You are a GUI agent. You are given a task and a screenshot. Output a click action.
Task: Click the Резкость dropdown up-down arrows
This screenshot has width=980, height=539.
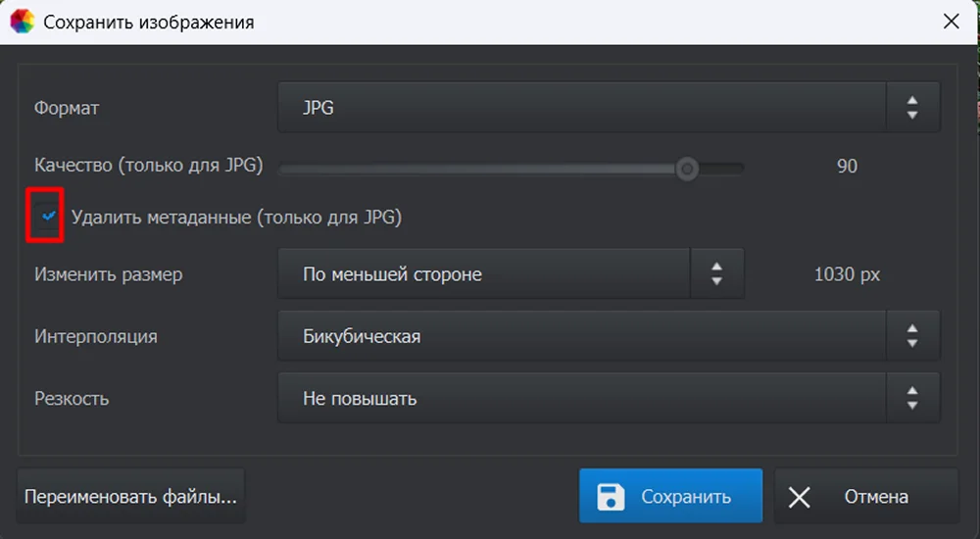(x=912, y=398)
